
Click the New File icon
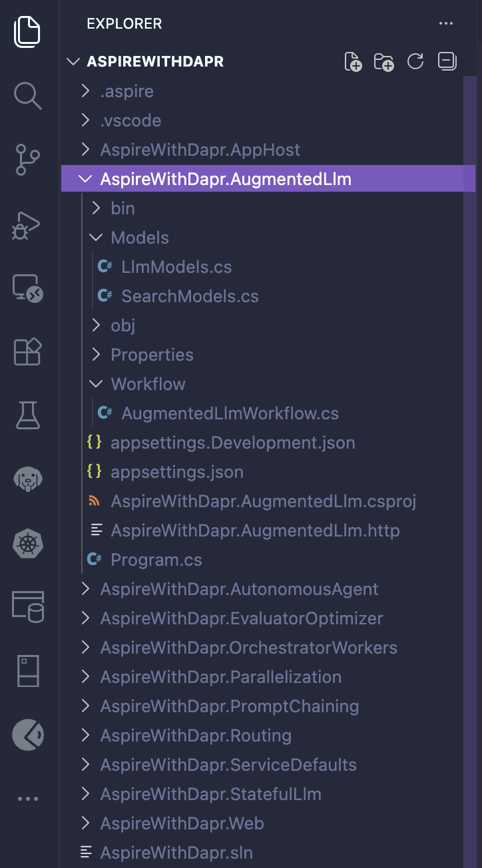point(353,62)
